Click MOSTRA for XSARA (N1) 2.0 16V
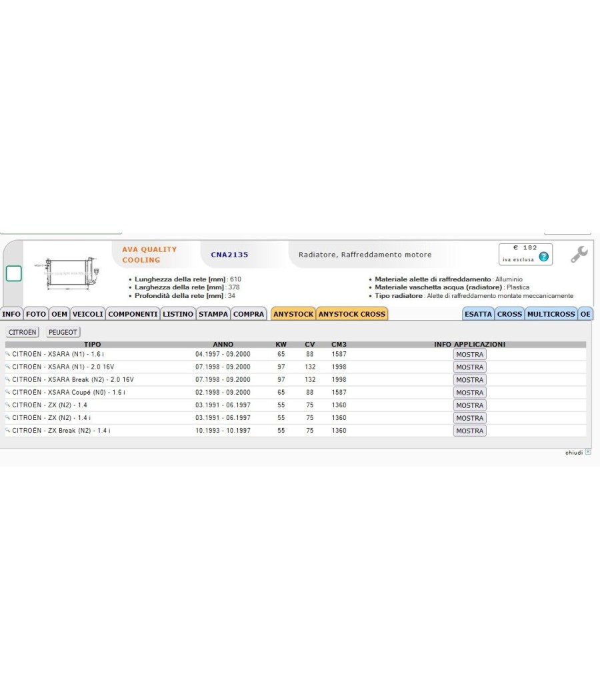The image size is (600, 700). tap(469, 367)
